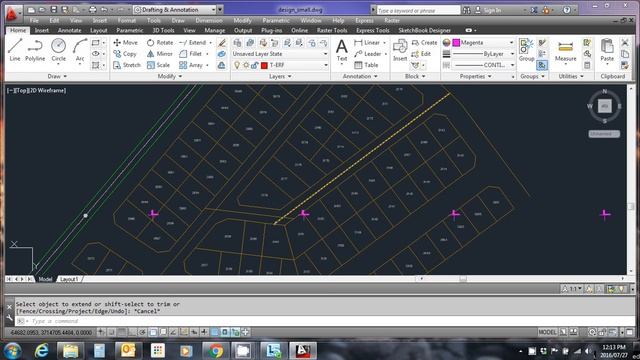Open the Dimension menu

(209, 20)
